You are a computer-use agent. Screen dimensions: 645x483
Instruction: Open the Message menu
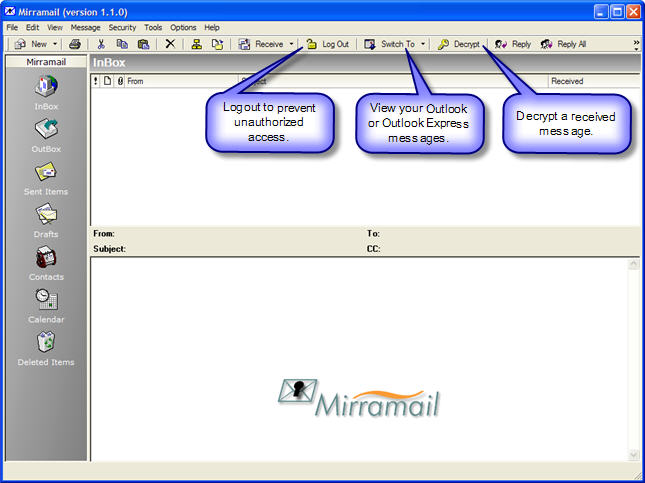tap(86, 28)
